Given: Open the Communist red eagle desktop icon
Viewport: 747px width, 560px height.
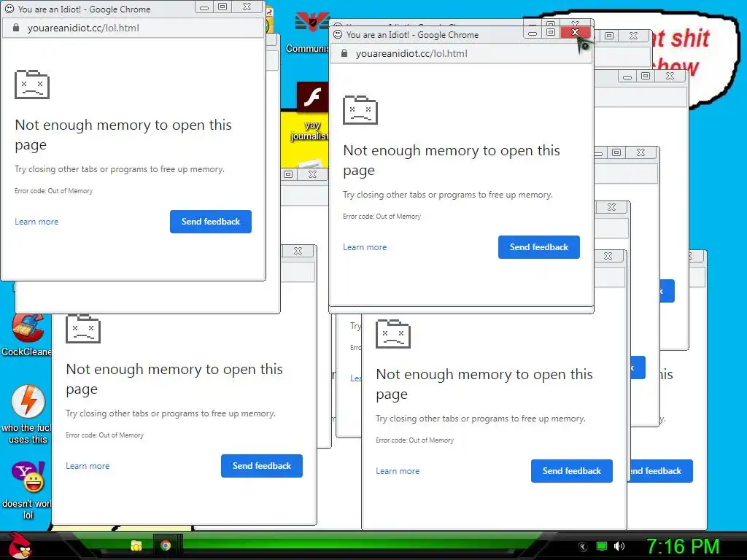Looking at the screenshot, I should coord(312,32).
